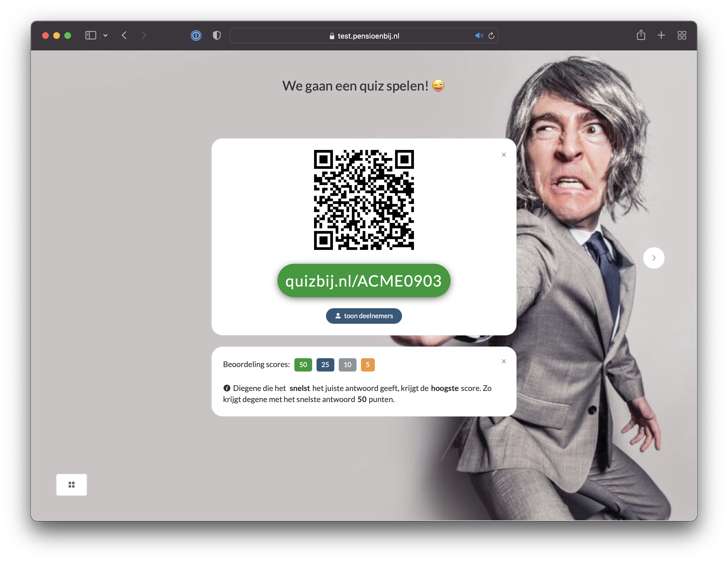Select the grey 10 score badge
The width and height of the screenshot is (728, 562).
[347, 365]
